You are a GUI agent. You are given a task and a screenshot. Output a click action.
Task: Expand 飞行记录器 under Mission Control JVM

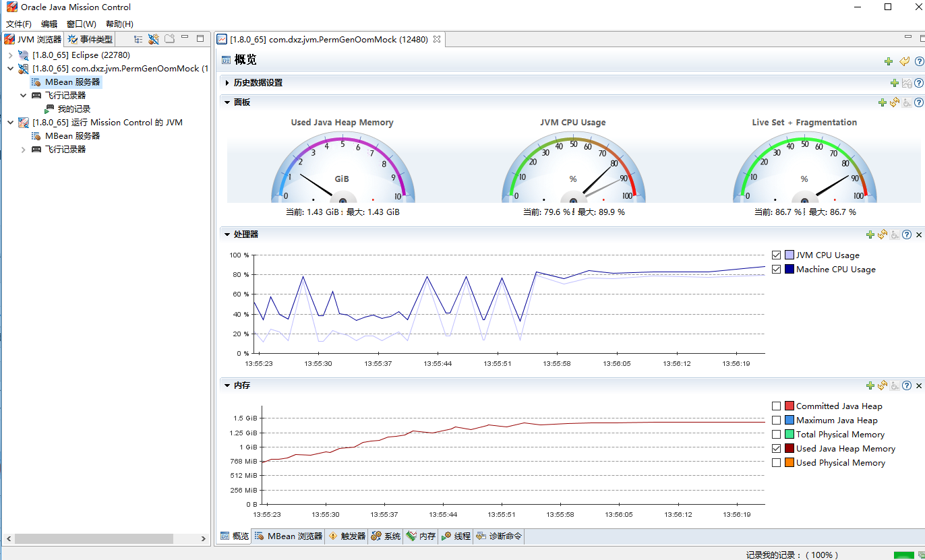(23, 150)
